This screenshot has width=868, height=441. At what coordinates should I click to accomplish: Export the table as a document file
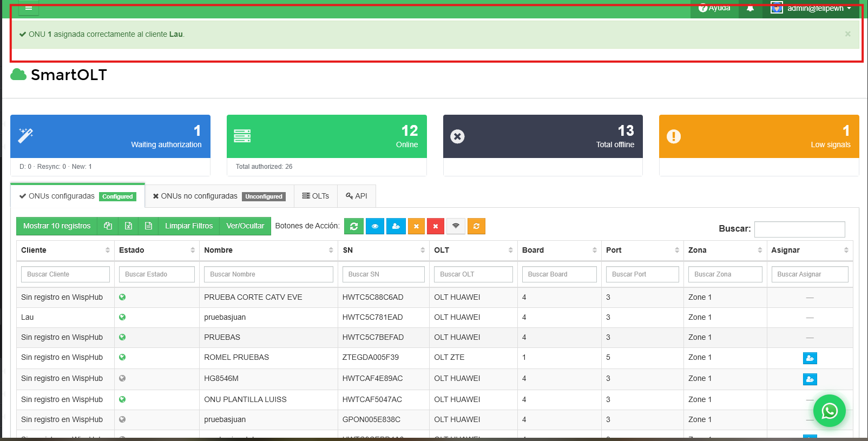click(x=148, y=226)
